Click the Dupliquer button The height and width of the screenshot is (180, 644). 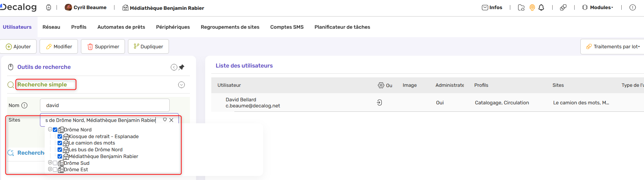[x=148, y=47]
